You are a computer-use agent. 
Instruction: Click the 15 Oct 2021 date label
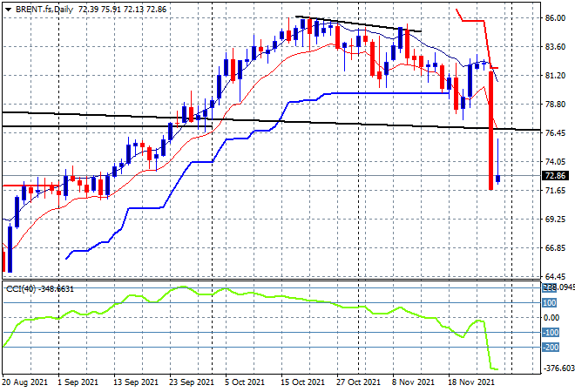tap(302, 382)
